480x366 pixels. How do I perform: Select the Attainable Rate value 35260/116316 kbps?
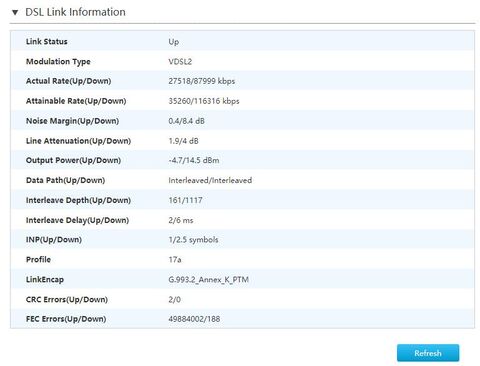204,101
